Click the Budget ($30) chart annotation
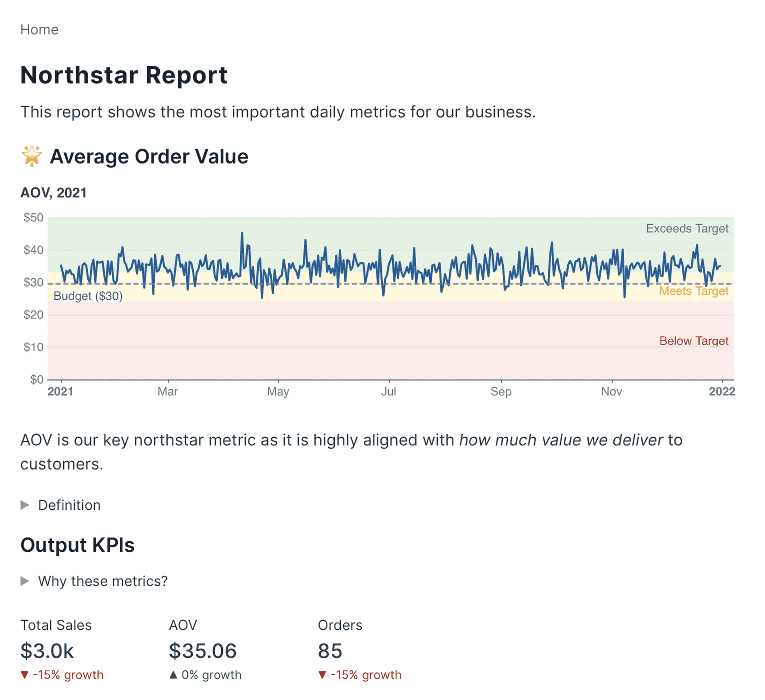Screen dimensions: 765x700 (x=88, y=296)
